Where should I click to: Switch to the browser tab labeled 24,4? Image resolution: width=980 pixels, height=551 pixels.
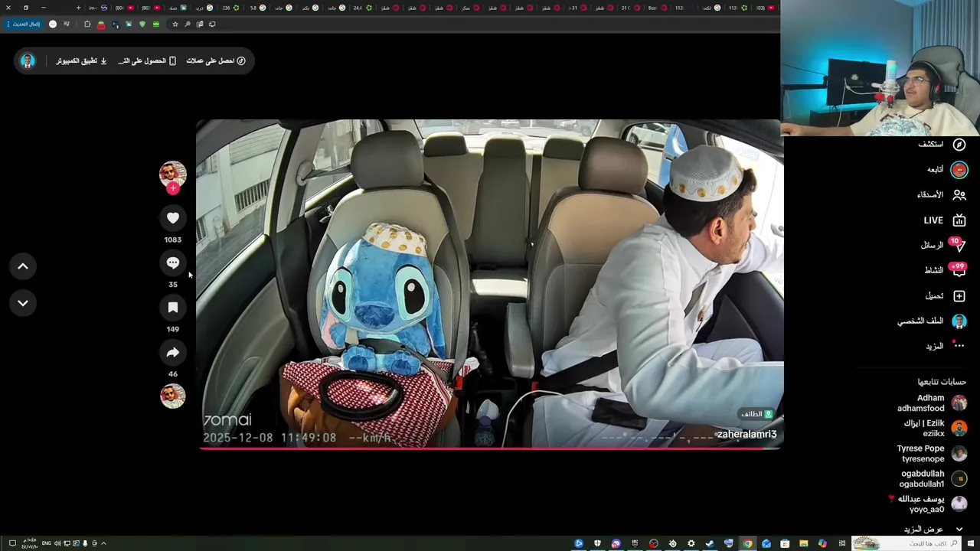pyautogui.click(x=362, y=8)
